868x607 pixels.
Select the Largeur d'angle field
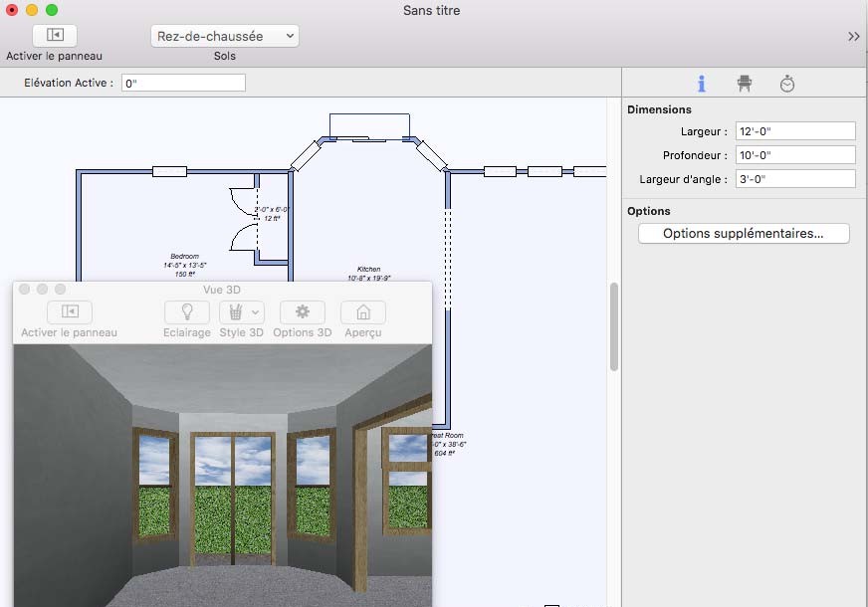point(794,179)
